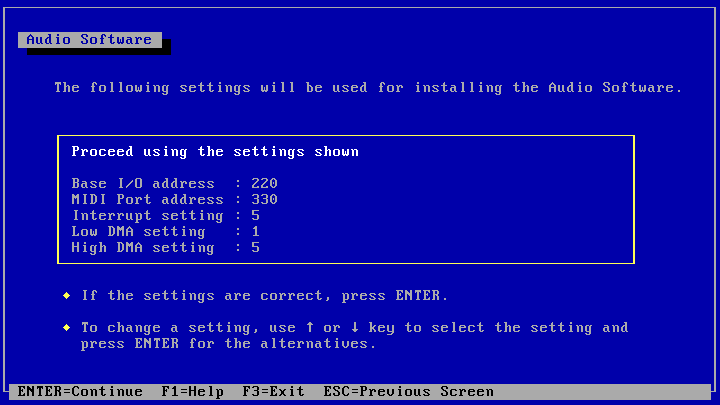Click the Base I/O value 220
The width and height of the screenshot is (720, 405).
coord(264,184)
